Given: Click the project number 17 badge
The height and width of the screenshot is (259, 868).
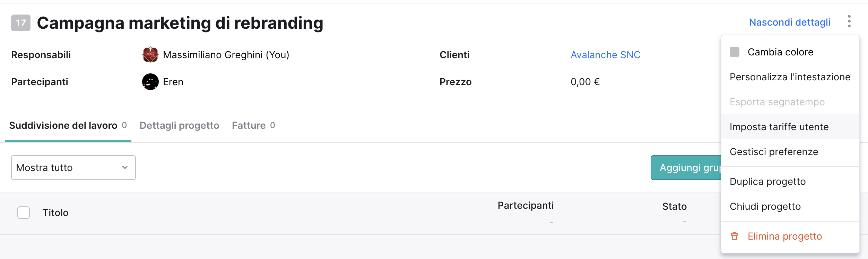Looking at the screenshot, I should pyautogui.click(x=21, y=23).
